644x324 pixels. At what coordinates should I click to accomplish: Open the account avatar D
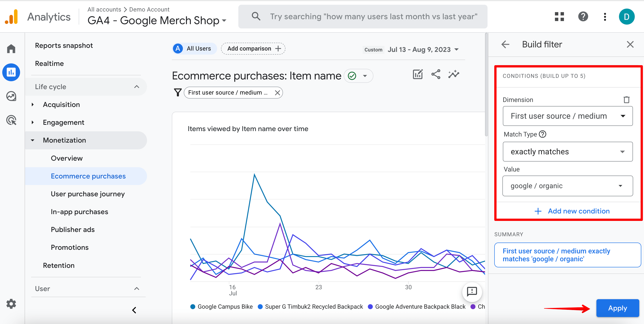point(627,17)
